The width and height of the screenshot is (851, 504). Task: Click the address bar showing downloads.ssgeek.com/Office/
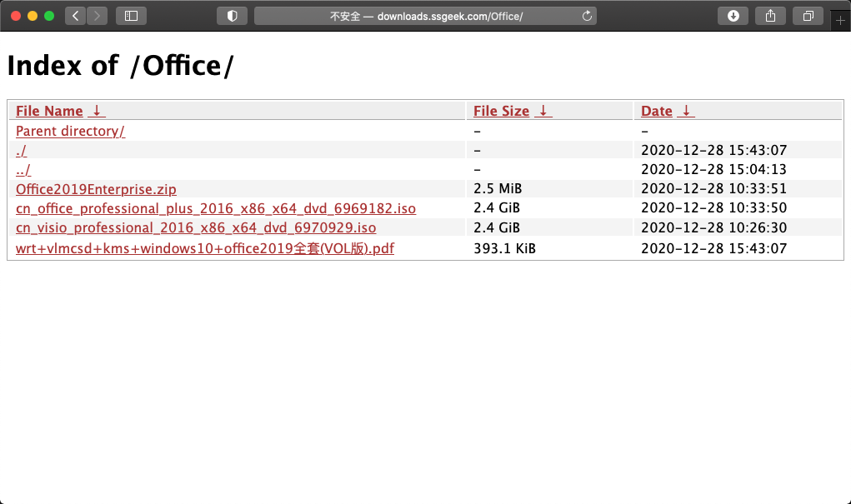(425, 16)
